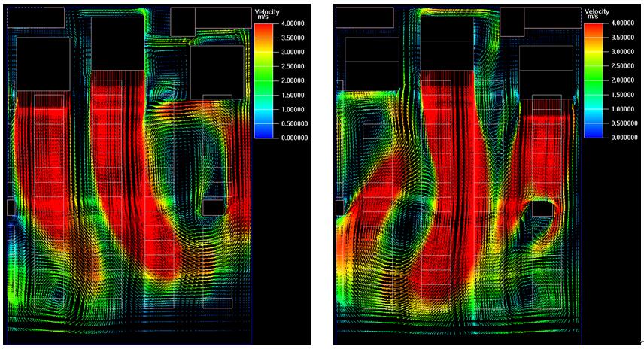Select the 2.00000 label in right legend
This screenshot has width=644, height=349.
[619, 81]
